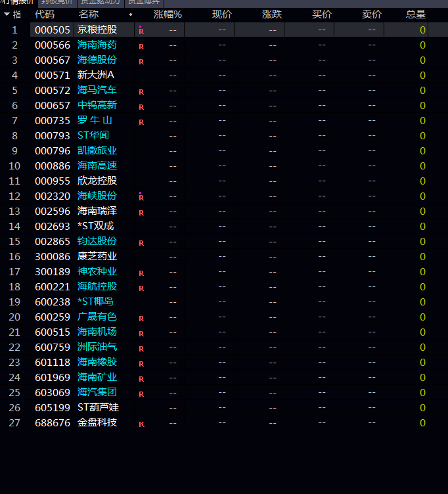Viewport: 448px width, 494px height.
Task: Click the R marker beside 中钨高新
Action: tap(141, 107)
